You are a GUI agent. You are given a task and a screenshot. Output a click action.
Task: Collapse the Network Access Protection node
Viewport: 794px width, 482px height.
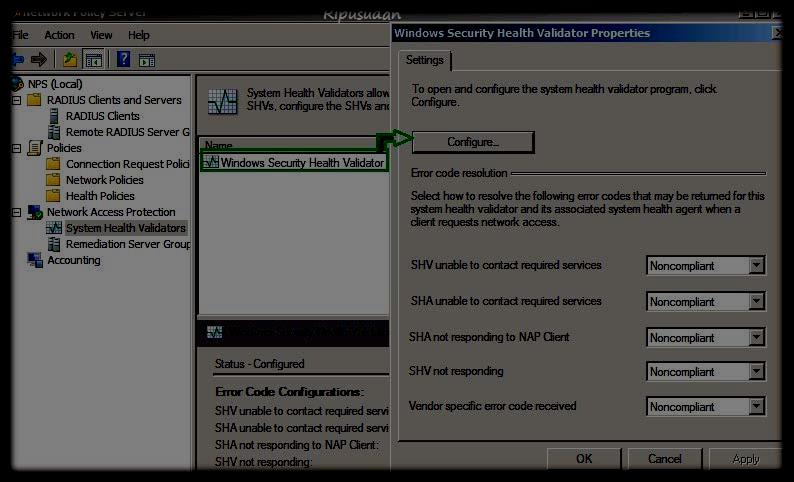pos(17,212)
